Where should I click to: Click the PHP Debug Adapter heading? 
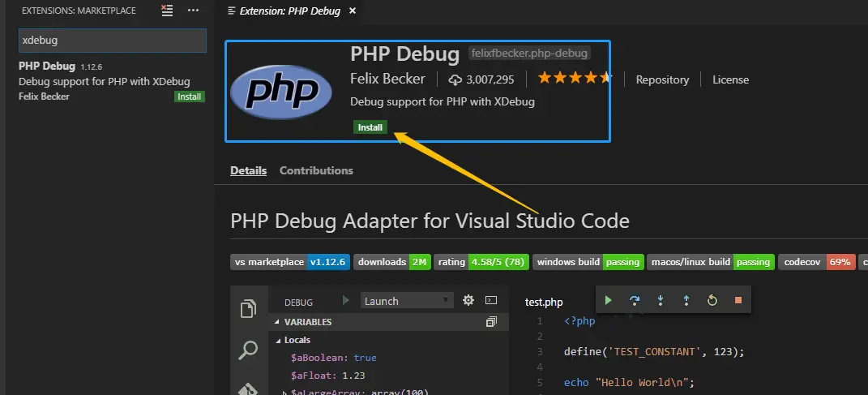[430, 221]
